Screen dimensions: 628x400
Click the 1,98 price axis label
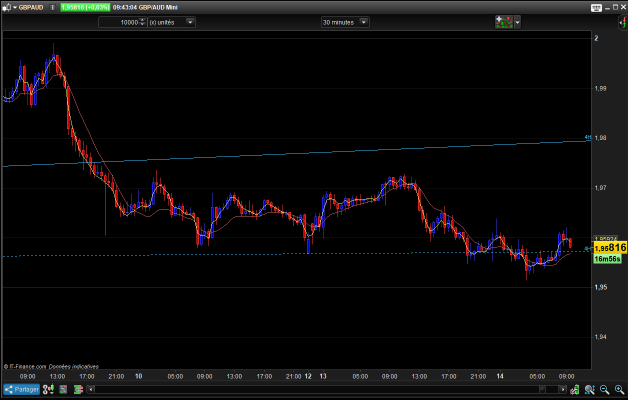[600, 138]
